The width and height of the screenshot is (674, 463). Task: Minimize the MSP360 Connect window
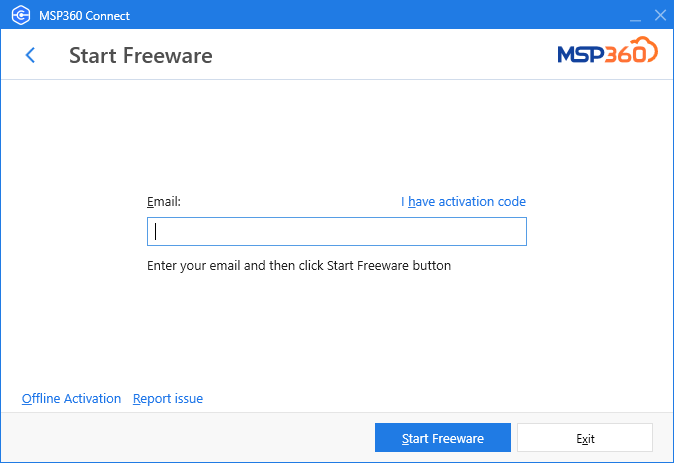click(635, 16)
